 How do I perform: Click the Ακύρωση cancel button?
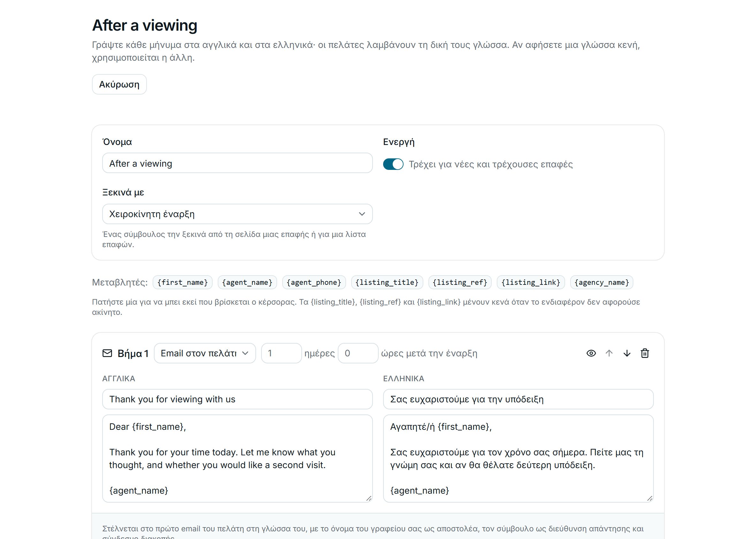point(119,84)
